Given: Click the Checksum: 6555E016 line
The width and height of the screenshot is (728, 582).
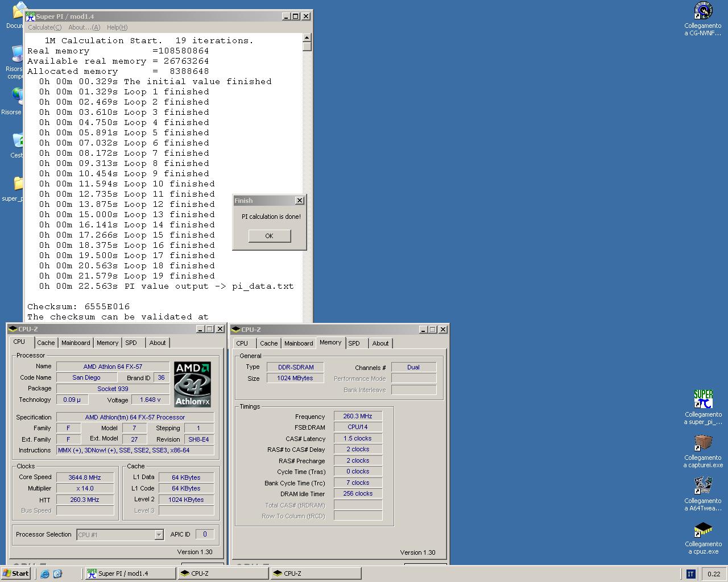Looking at the screenshot, I should pos(78,306).
